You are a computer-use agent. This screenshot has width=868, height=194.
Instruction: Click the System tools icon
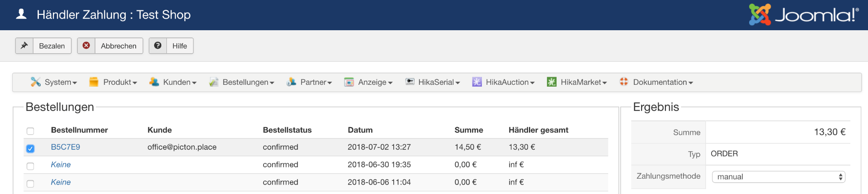[35, 82]
